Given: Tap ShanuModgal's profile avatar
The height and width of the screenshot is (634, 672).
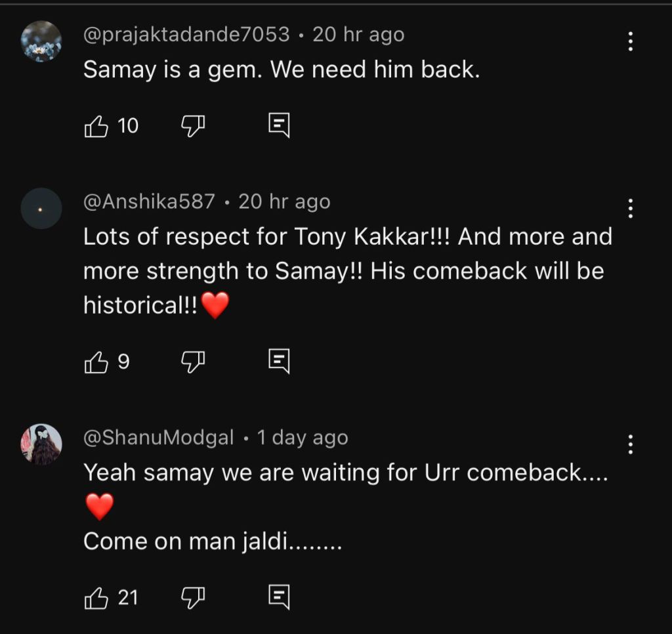Looking at the screenshot, I should pyautogui.click(x=41, y=444).
